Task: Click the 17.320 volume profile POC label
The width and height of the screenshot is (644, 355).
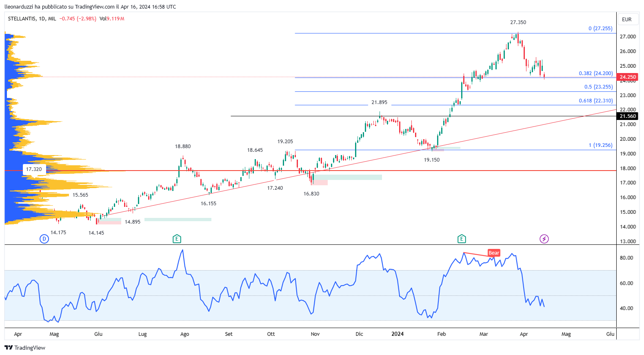Action: coord(34,169)
